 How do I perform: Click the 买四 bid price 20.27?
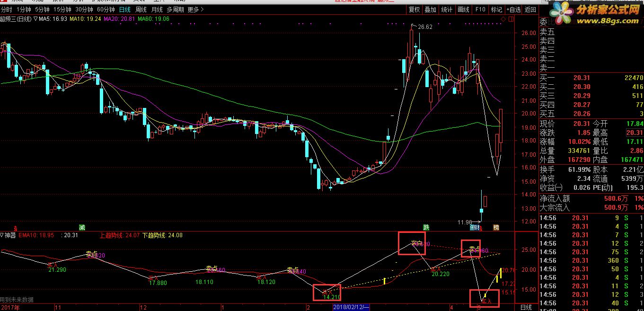tap(581, 105)
